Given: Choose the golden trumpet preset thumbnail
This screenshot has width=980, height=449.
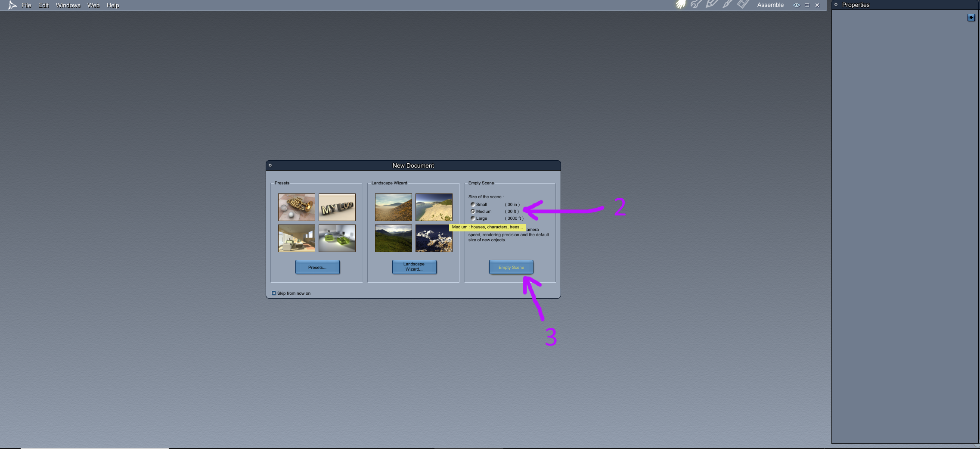Looking at the screenshot, I should click(x=297, y=207).
